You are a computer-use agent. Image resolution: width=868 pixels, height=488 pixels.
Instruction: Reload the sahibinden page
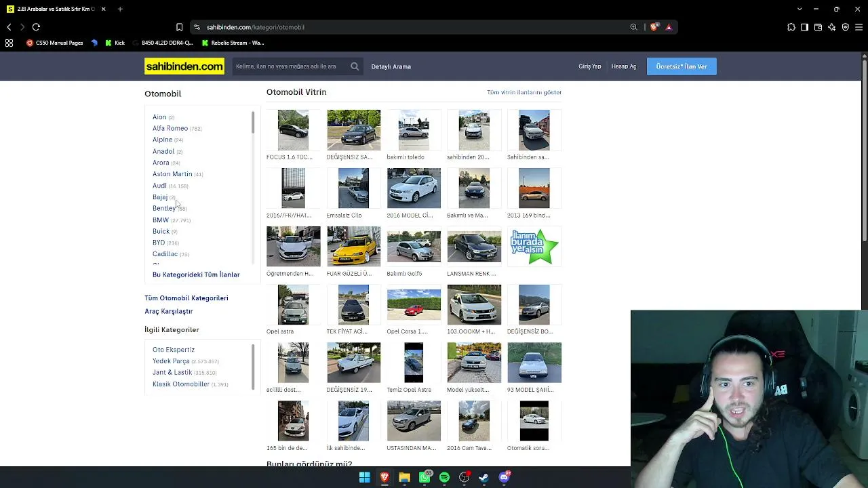tap(36, 27)
